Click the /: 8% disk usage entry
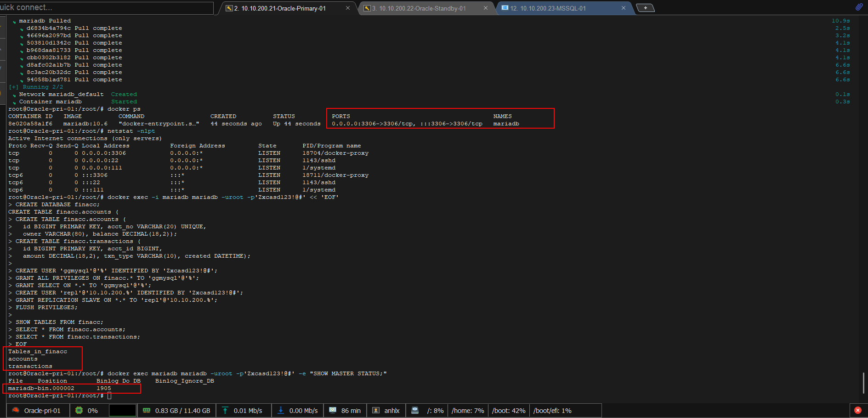Viewport: 868px width, 418px height. click(x=435, y=411)
